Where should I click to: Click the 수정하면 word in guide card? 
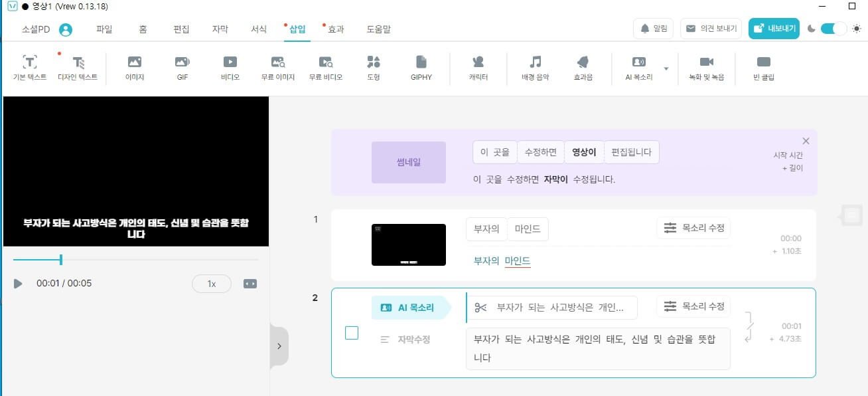coord(541,152)
